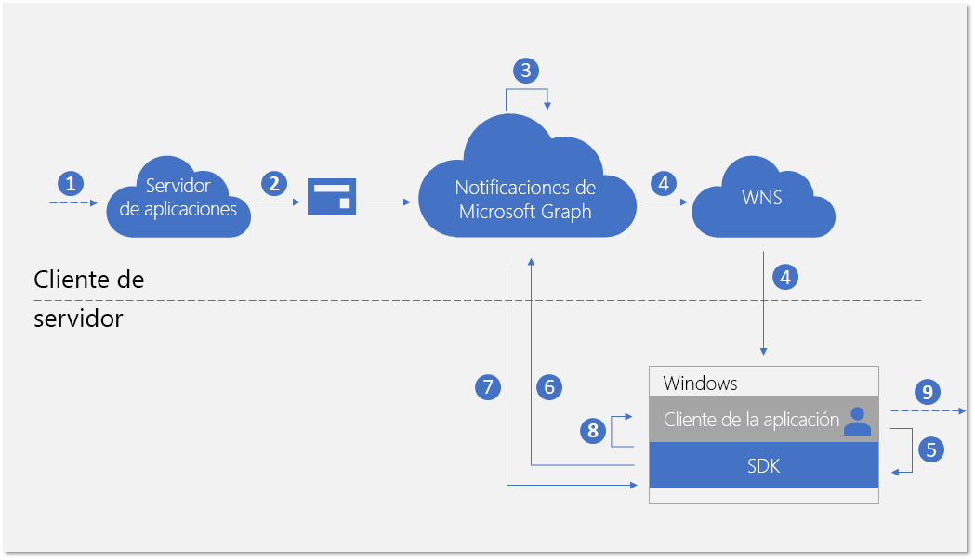Click the step 2 numbered badge
Screen dimensions: 975x560
[x=274, y=184]
